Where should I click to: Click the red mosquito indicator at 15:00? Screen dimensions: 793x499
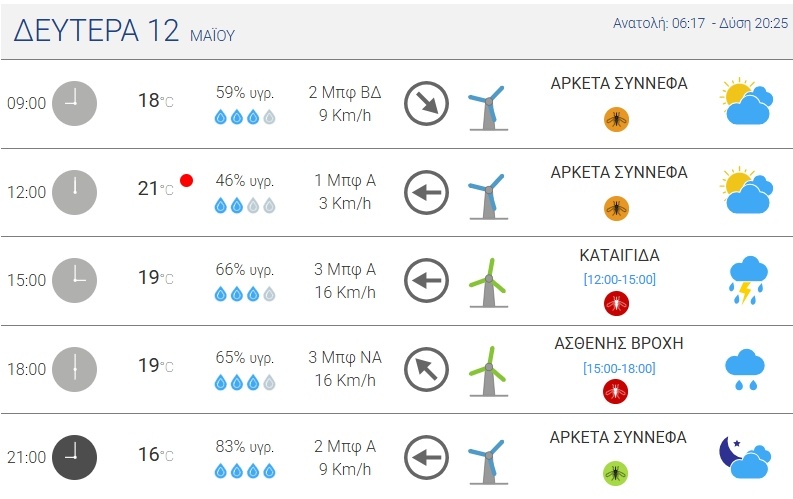tap(617, 303)
